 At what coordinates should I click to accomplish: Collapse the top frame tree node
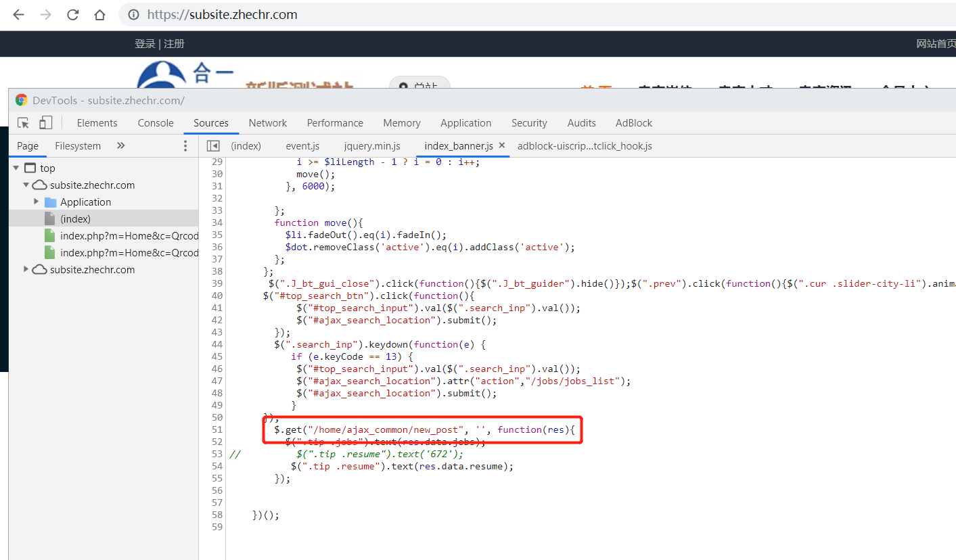coord(16,168)
